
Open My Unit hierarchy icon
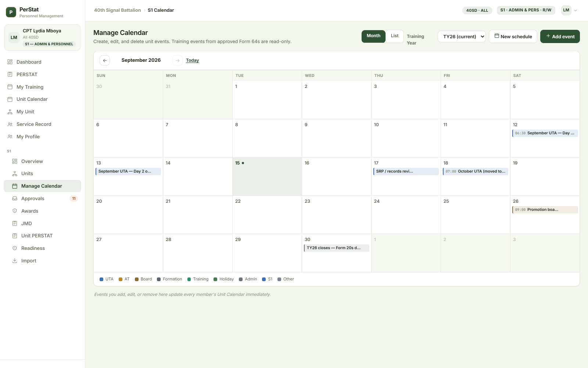pos(10,112)
